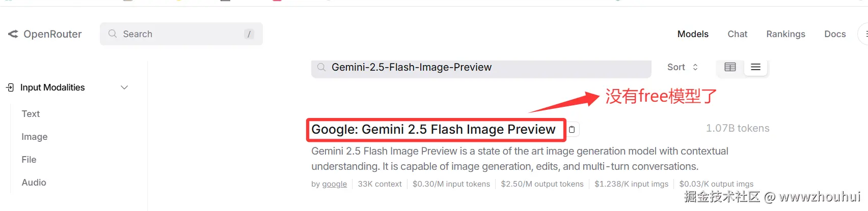
Task: Open the Sort dropdown
Action: click(683, 67)
